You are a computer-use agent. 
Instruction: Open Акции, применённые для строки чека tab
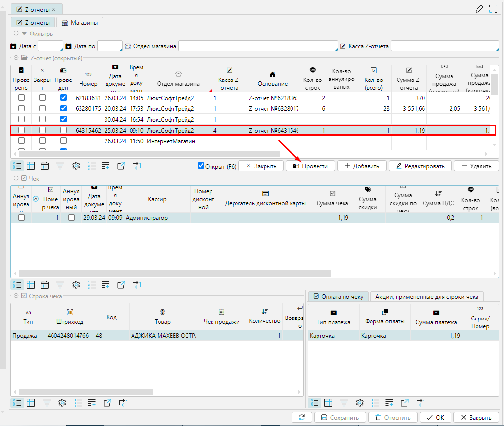tap(426, 296)
